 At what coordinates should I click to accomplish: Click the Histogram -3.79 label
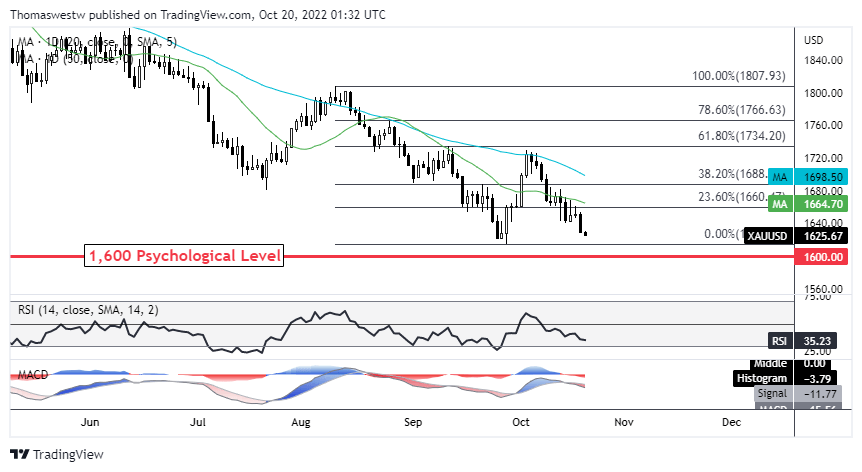click(785, 378)
